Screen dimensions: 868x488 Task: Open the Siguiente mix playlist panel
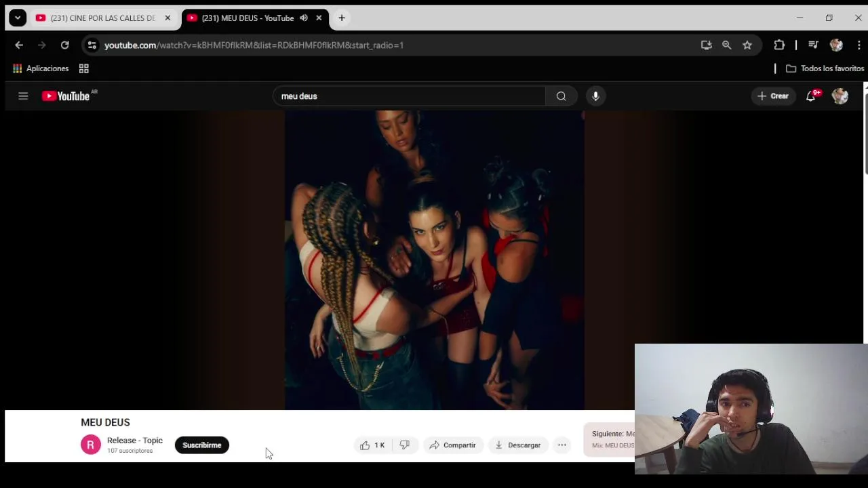pyautogui.click(x=610, y=439)
